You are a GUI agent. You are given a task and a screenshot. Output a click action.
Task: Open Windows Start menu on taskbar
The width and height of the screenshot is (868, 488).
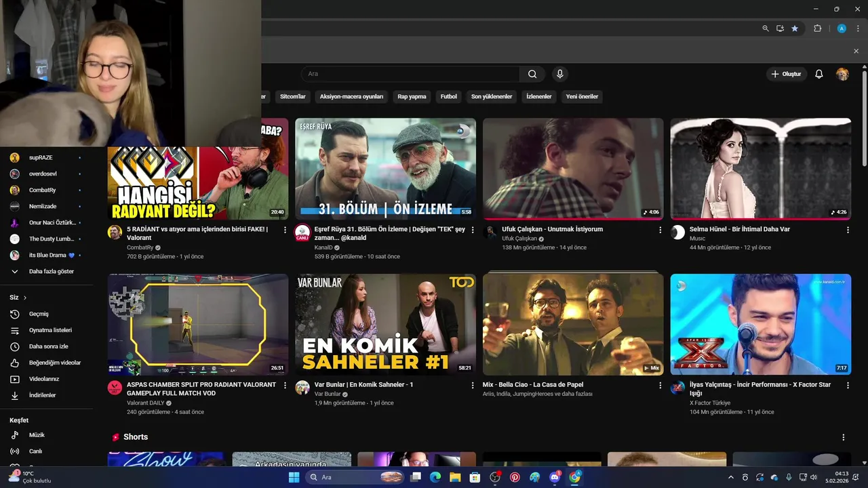pyautogui.click(x=294, y=477)
